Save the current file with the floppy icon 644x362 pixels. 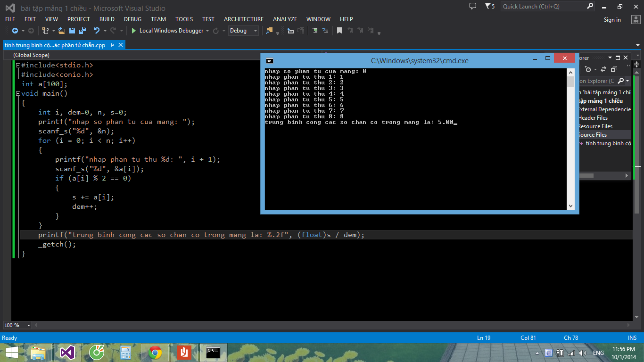[x=72, y=31]
